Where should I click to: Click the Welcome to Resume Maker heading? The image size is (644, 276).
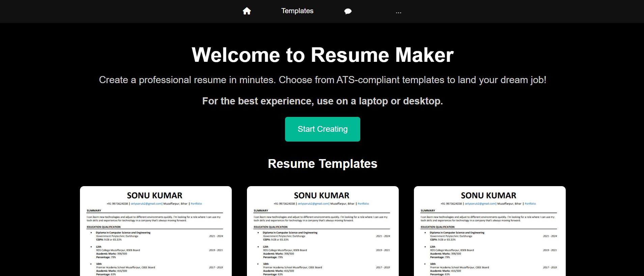pos(322,55)
